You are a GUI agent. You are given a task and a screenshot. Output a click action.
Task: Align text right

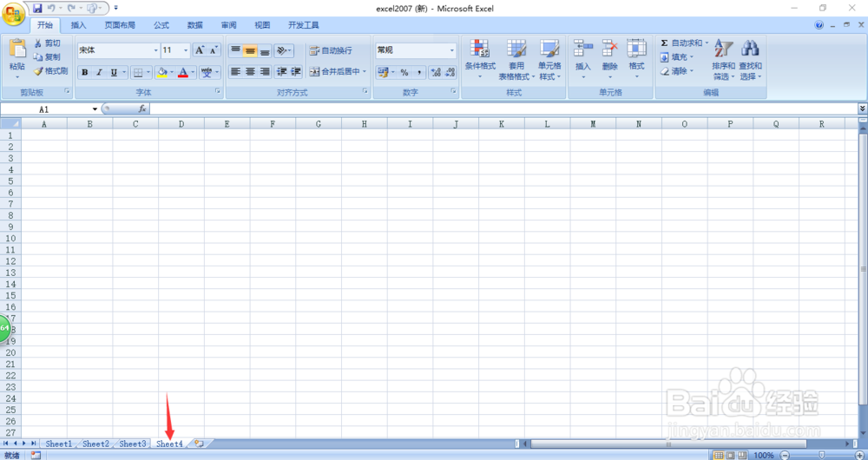265,71
